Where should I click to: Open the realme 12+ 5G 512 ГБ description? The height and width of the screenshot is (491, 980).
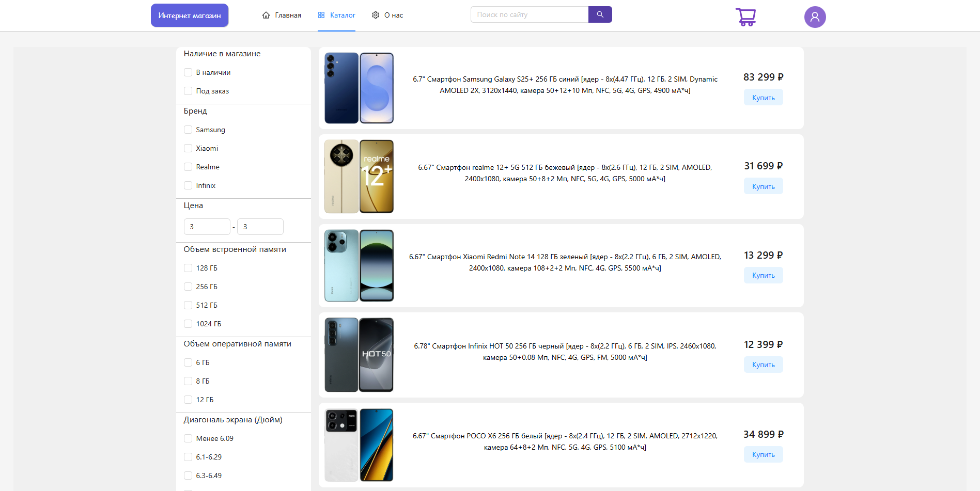565,173
